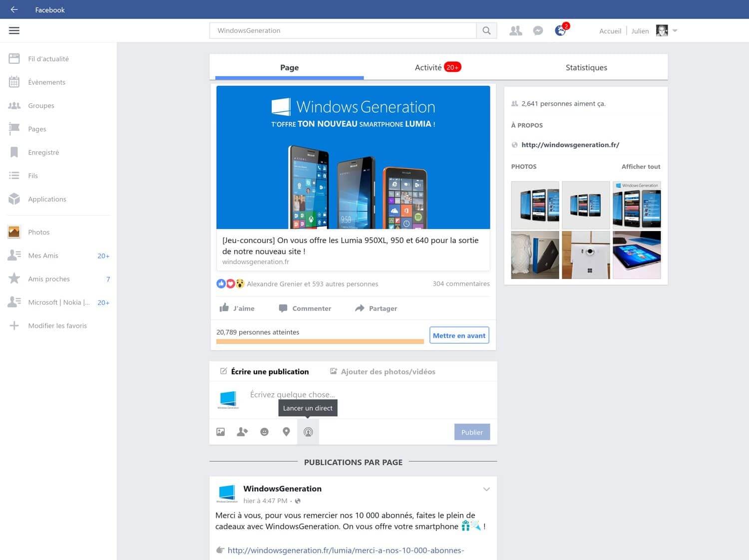Click Mettre en avant button
The image size is (749, 560).
coord(459,335)
